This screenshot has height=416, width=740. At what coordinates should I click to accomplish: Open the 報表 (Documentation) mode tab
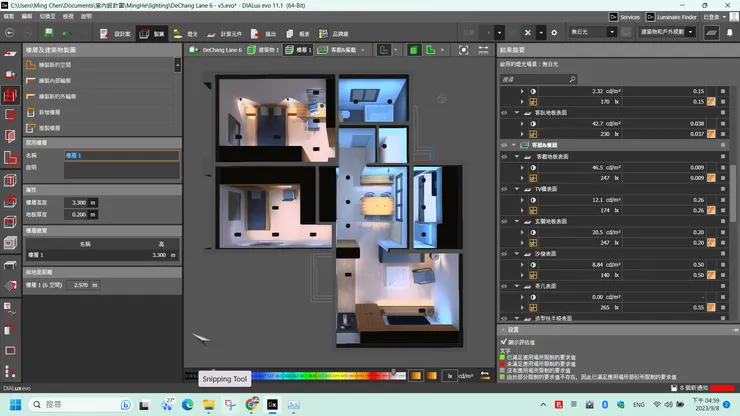pyautogui.click(x=298, y=33)
